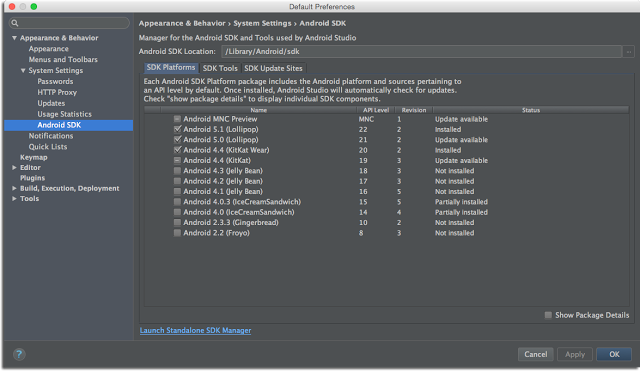Check Android 4.1 (Jelly Bean) checkbox

(x=177, y=191)
